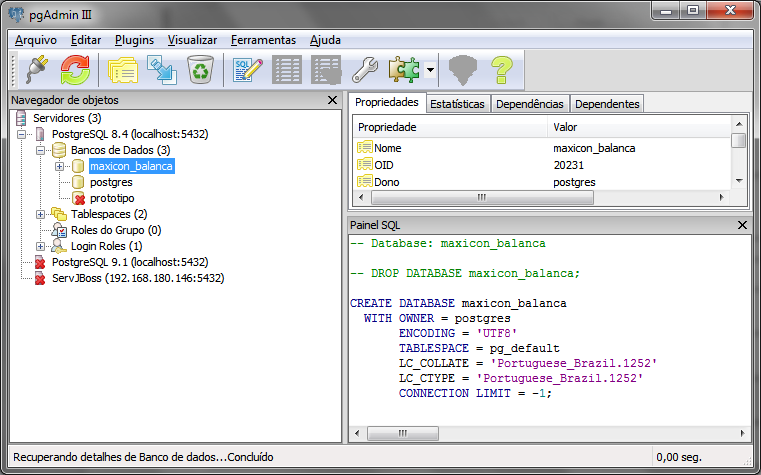The width and height of the screenshot is (761, 475).
Task: Collapse the PostgreSQL 8.4 server node
Action: 21,134
